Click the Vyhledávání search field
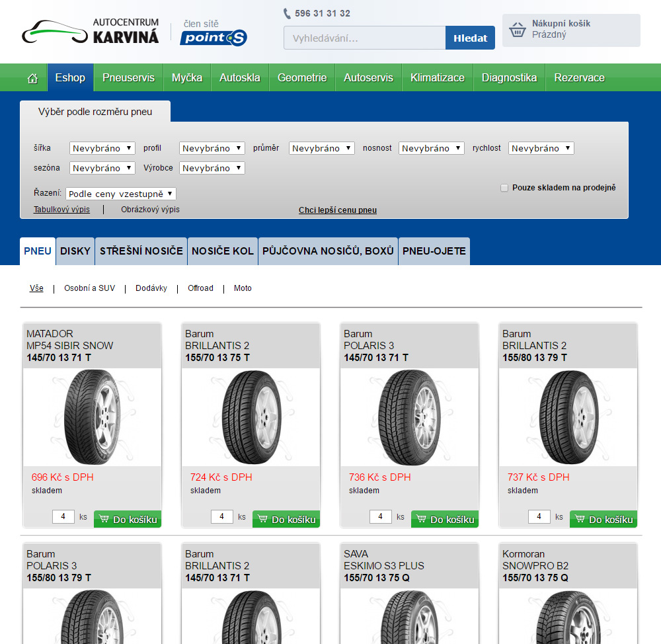Image resolution: width=661 pixels, height=644 pixels. click(x=365, y=38)
